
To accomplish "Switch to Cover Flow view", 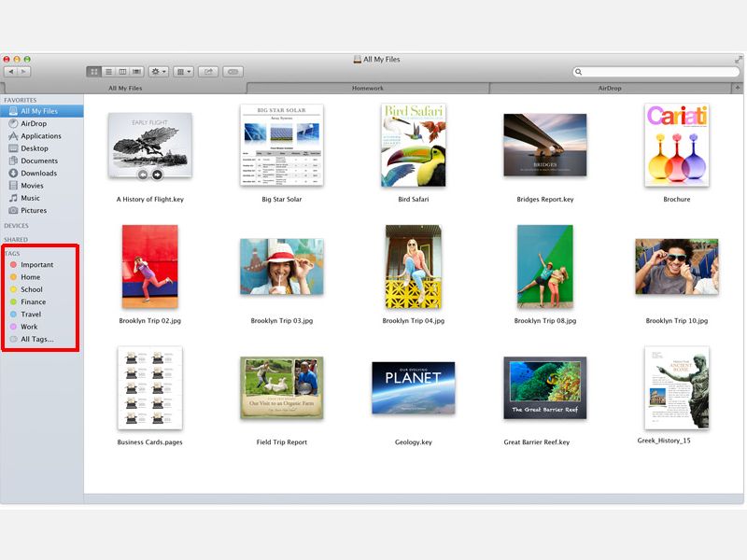I will [136, 72].
